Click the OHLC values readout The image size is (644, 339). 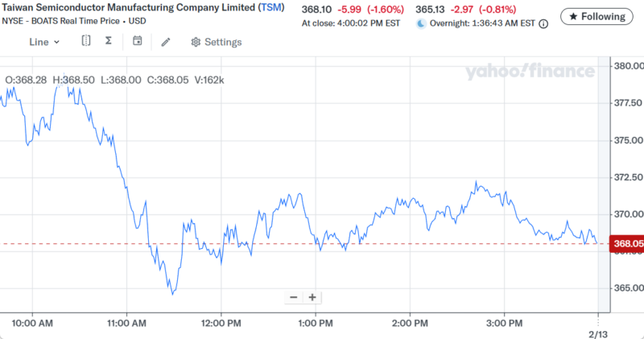tap(114, 80)
